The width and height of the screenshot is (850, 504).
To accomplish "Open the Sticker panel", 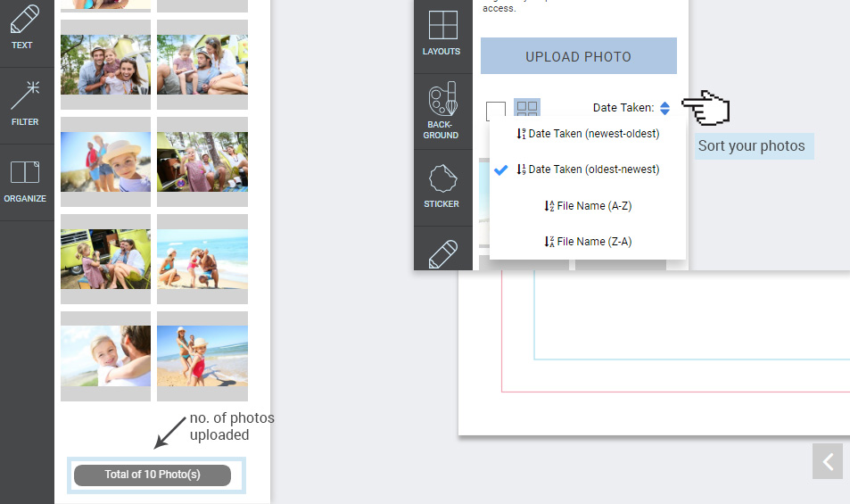I will click(442, 187).
